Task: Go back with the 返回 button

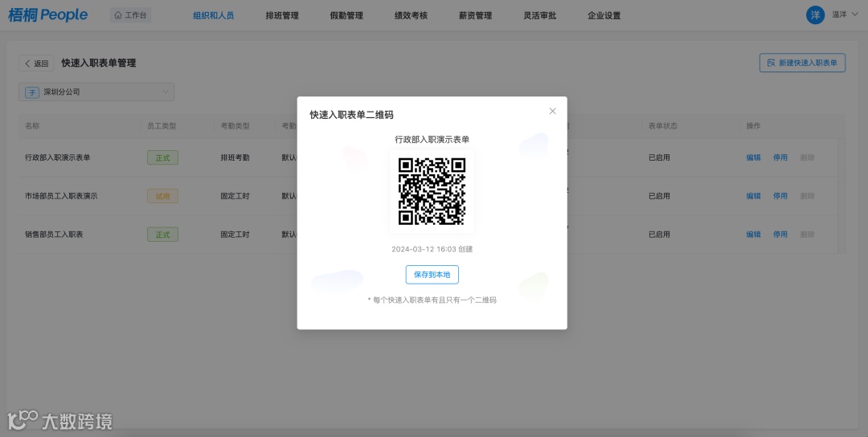Action: [36, 63]
